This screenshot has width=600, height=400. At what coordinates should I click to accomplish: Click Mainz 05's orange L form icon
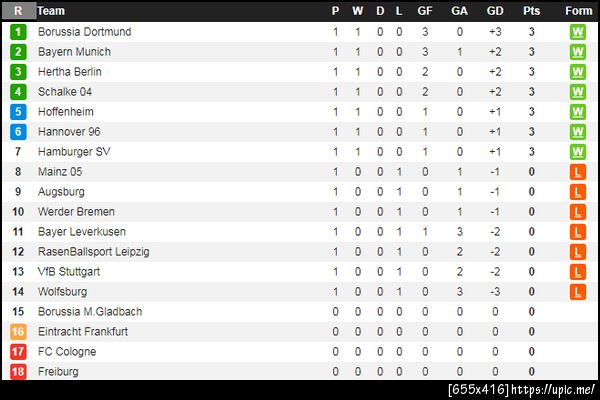[x=577, y=172]
